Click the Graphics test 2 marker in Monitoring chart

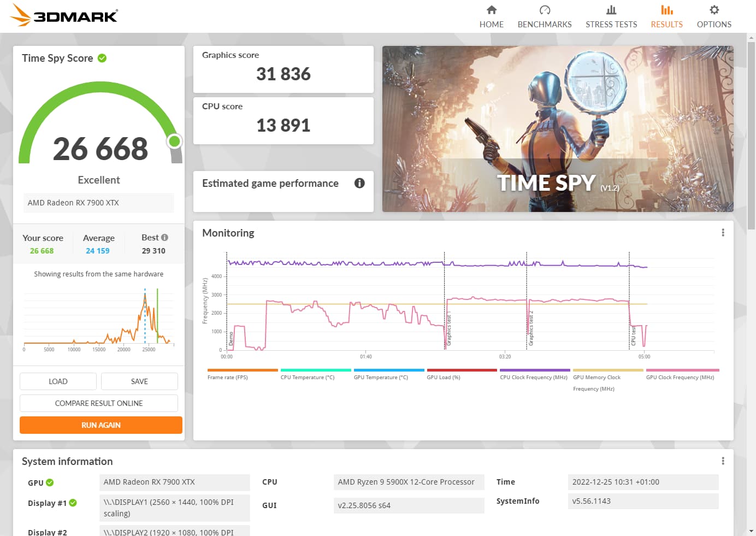531,328
